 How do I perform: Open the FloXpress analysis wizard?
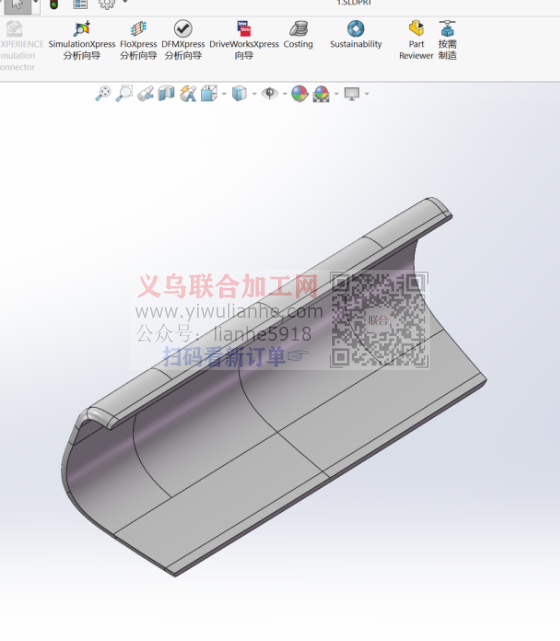pyautogui.click(x=138, y=40)
